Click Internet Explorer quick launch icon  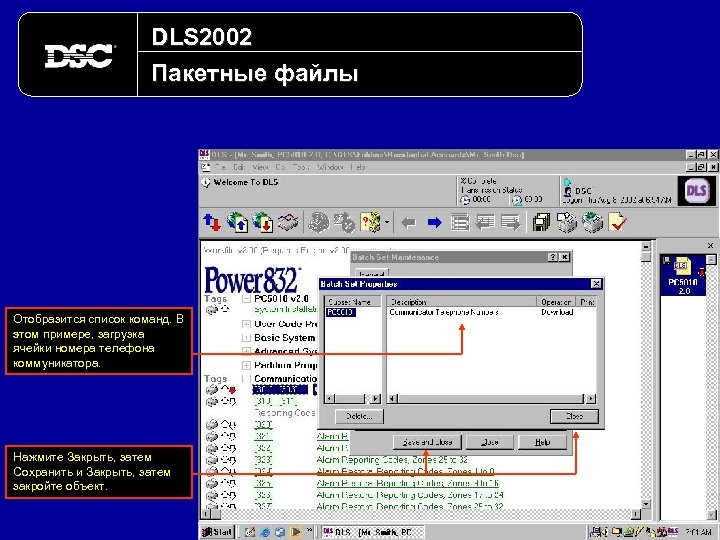point(265,532)
